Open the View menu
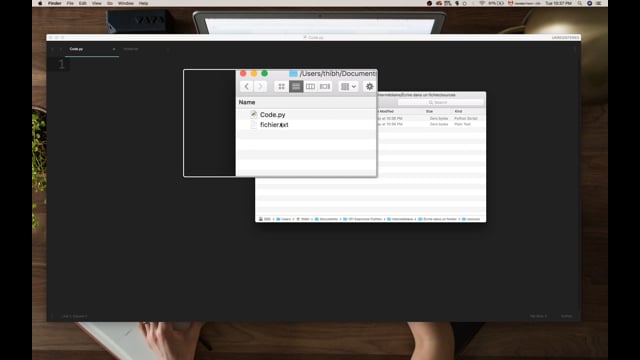 pyautogui.click(x=97, y=3)
